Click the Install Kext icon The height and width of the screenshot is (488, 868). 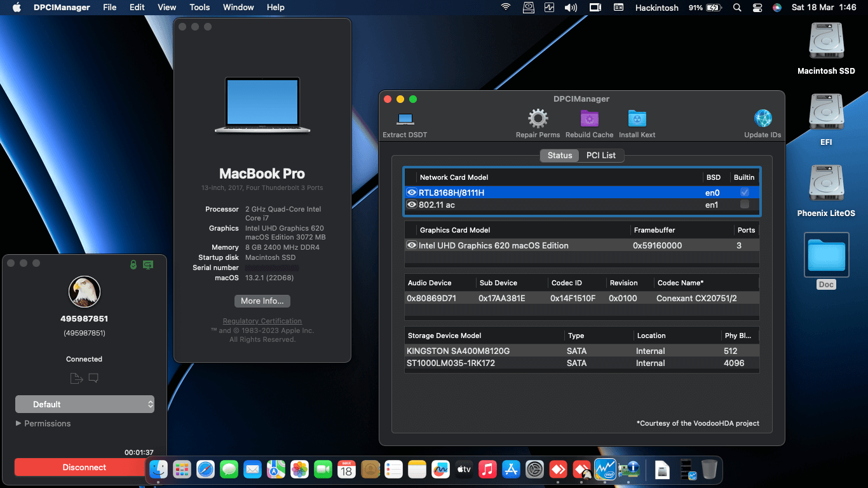pyautogui.click(x=637, y=119)
